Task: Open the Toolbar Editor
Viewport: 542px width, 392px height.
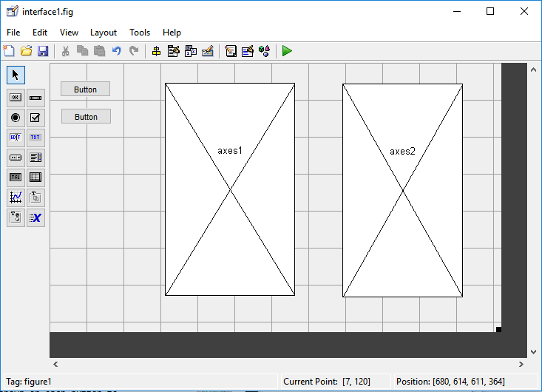Action: coord(207,51)
